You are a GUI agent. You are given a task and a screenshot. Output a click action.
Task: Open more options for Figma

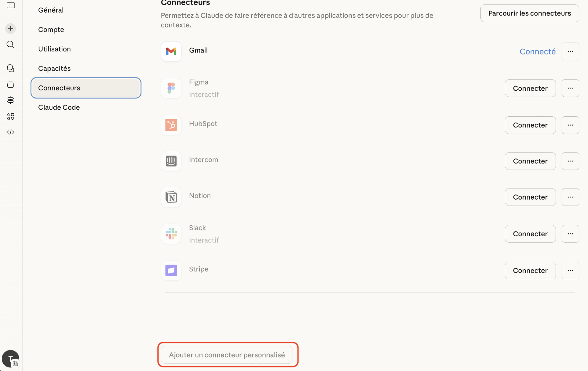click(570, 88)
